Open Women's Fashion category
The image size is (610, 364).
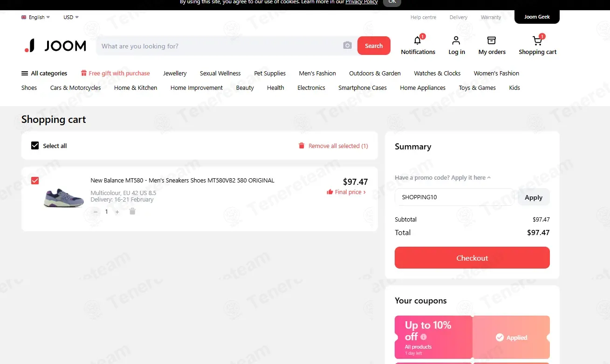(x=496, y=73)
